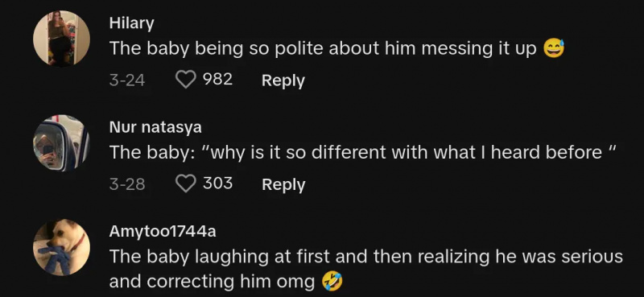The height and width of the screenshot is (297, 644).
Task: Reply to Nur natasya's comment
Action: click(283, 184)
